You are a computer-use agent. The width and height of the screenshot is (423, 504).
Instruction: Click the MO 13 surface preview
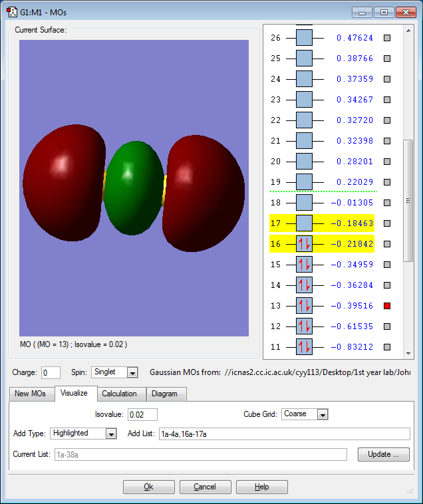(x=134, y=188)
